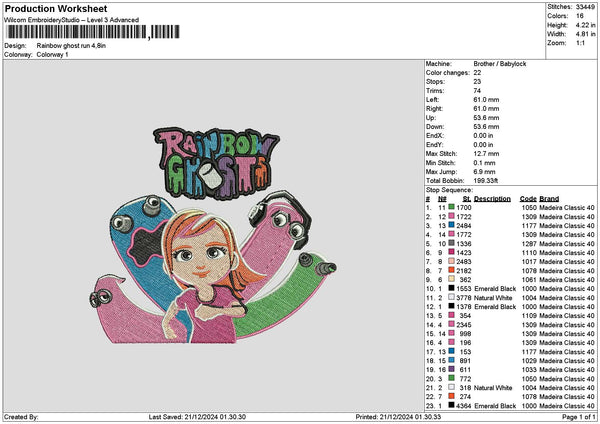Click the Max Stitch value 12.7 mm
Screen dimensions: 600x424
[x=486, y=154]
